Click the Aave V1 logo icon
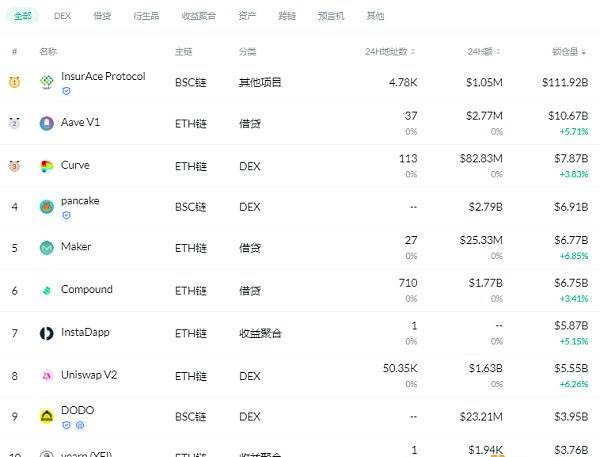This screenshot has width=600, height=457. coord(47,123)
